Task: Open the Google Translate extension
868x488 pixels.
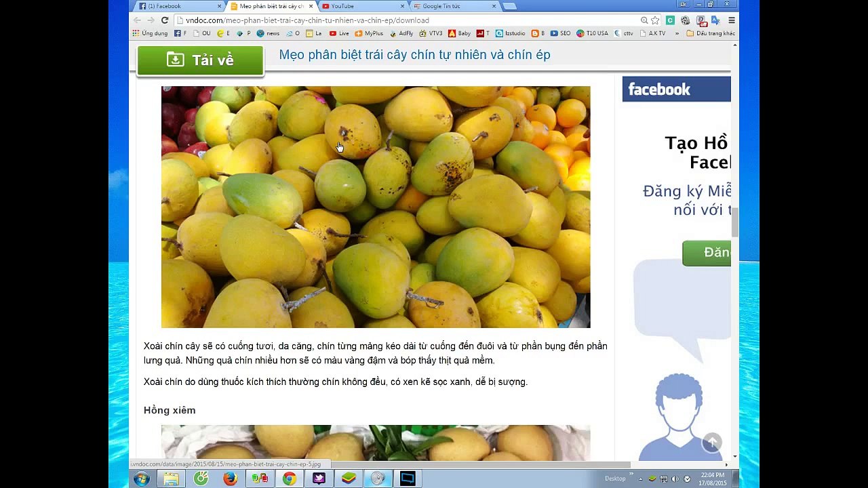Action: tap(715, 20)
